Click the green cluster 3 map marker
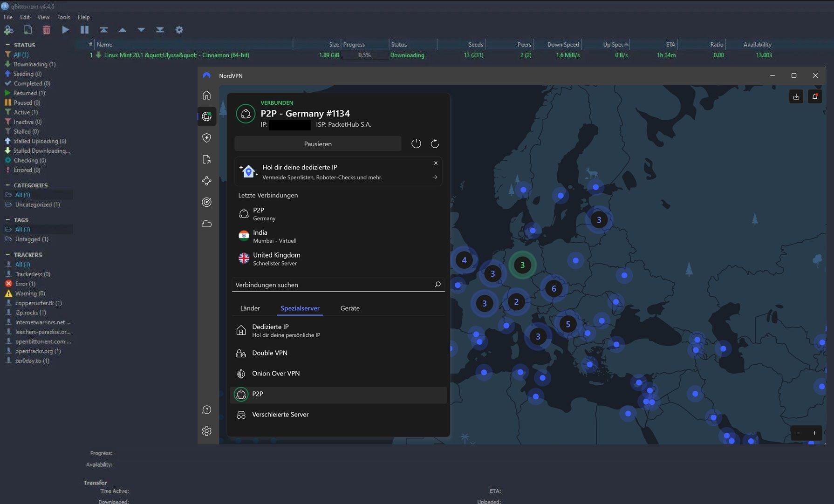The height and width of the screenshot is (504, 834). coord(522,265)
